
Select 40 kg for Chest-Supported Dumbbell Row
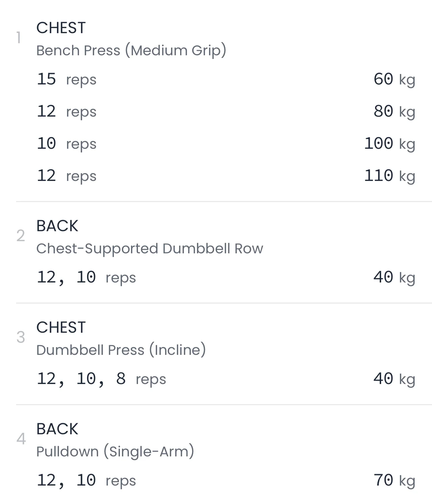(394, 277)
